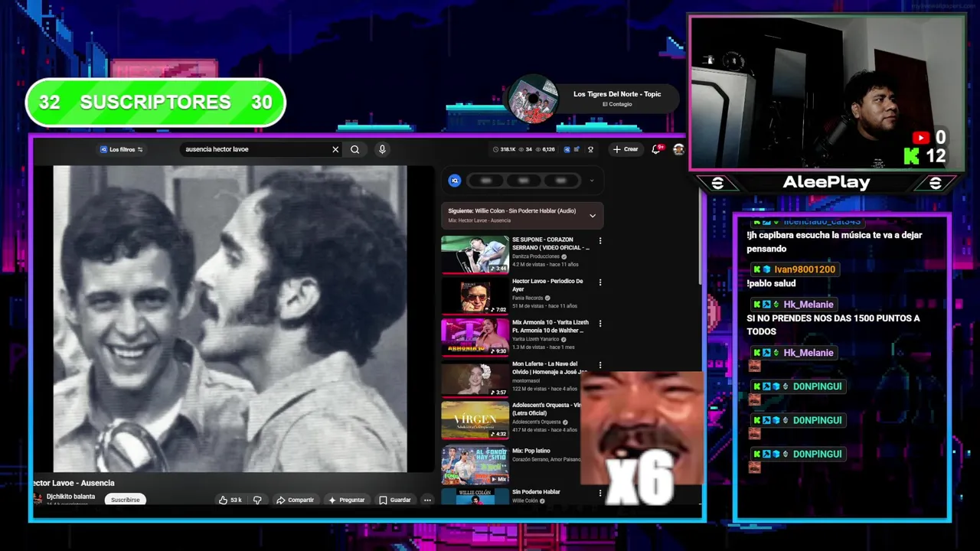
Task: Open more actions ellipsis under the video
Action: pyautogui.click(x=427, y=500)
